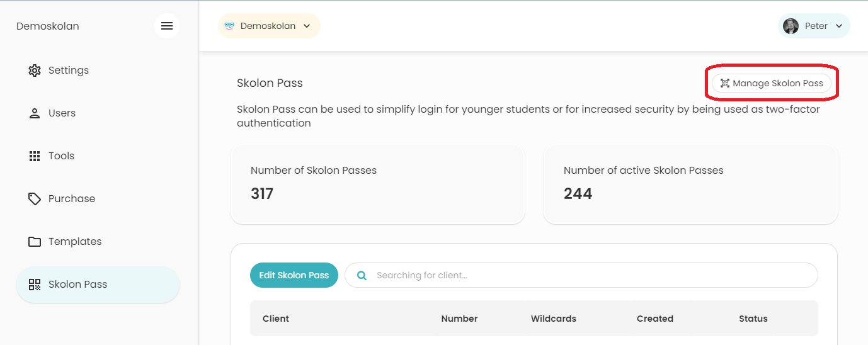This screenshot has width=868, height=345.
Task: Click the Skolon Pass QR code icon
Action: [35, 285]
